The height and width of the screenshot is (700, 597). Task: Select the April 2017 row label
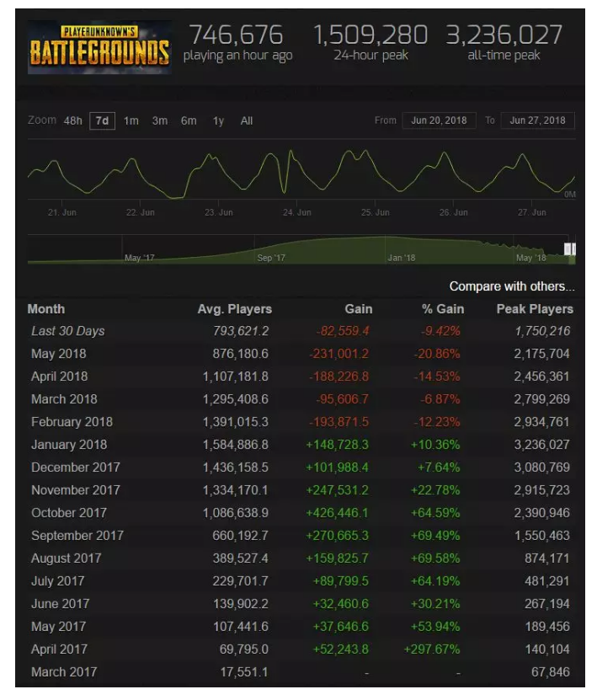[x=59, y=649]
